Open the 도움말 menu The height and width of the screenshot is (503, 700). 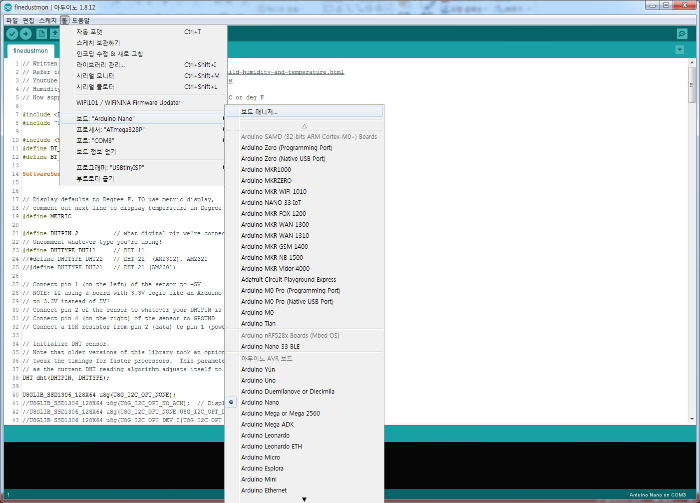[x=81, y=21]
